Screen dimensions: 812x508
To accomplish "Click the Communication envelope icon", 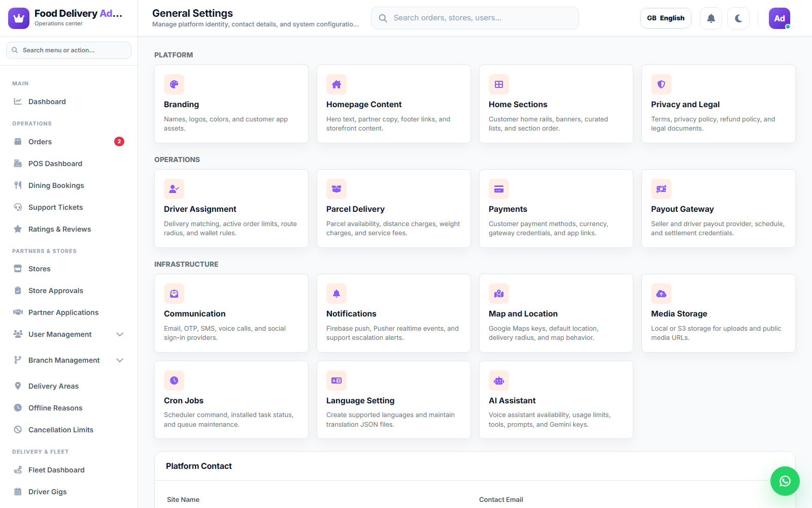I will coord(174,294).
